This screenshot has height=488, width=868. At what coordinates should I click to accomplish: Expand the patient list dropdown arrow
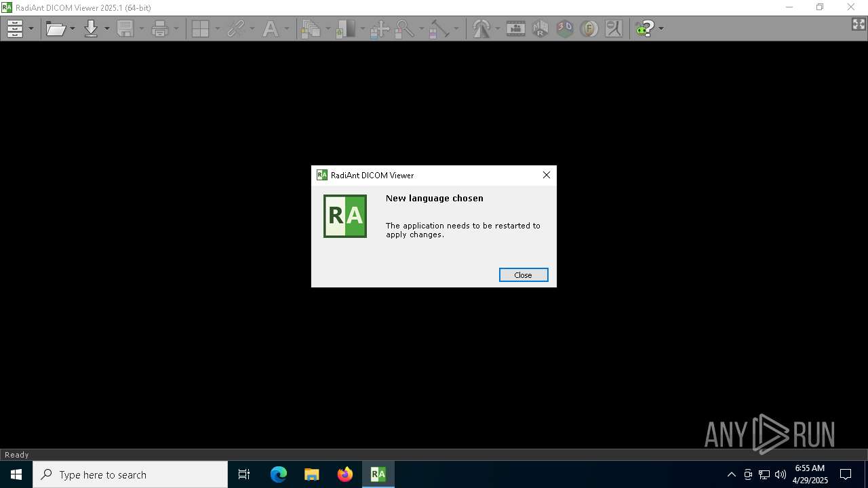pos(31,28)
